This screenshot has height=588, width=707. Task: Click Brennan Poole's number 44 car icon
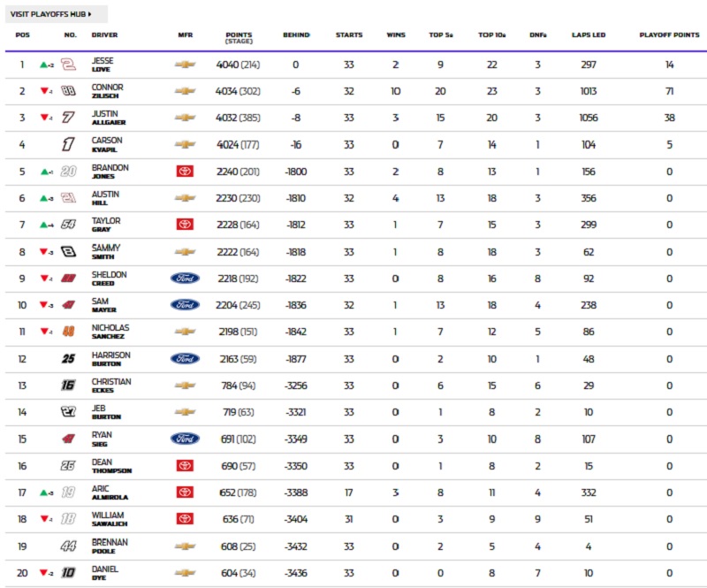click(x=68, y=546)
